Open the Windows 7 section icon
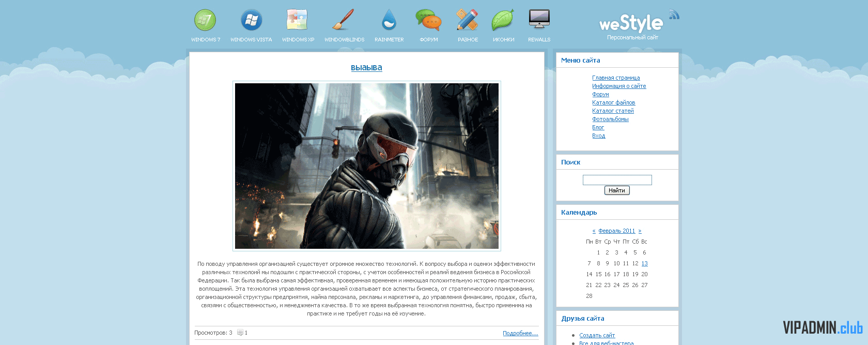 click(205, 20)
